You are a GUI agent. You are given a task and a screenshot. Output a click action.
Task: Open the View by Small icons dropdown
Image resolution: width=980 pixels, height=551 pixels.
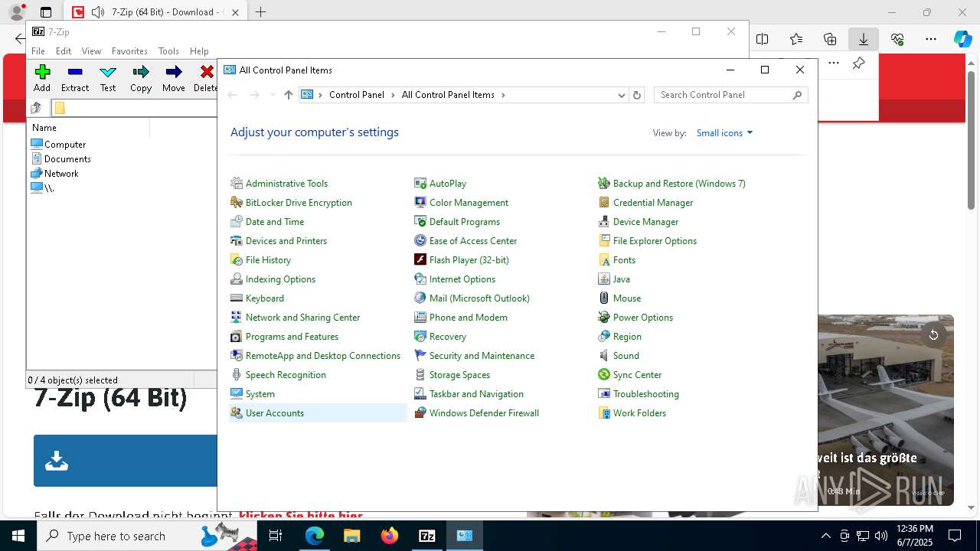click(724, 133)
